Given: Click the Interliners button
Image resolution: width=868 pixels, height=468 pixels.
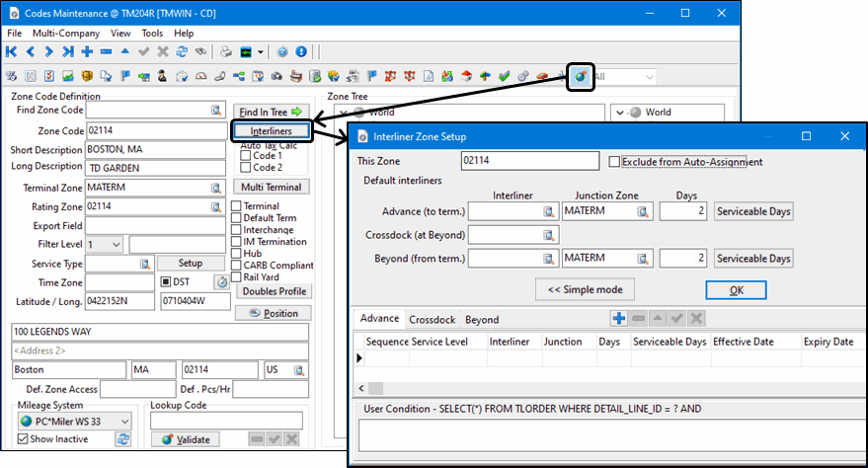Looking at the screenshot, I should coord(271,130).
